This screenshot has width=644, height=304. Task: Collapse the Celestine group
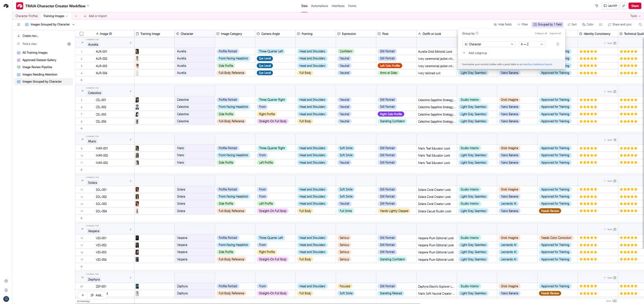pos(83,91)
